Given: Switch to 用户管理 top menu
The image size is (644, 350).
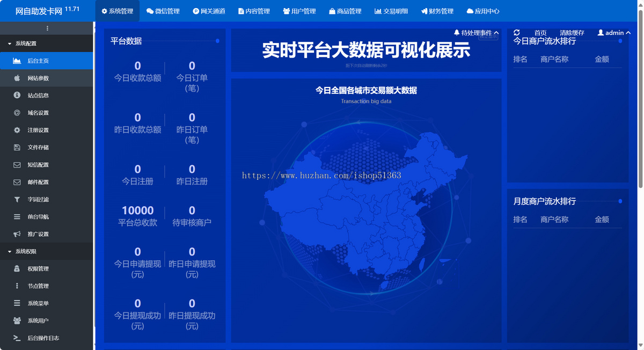Looking at the screenshot, I should coord(299,11).
